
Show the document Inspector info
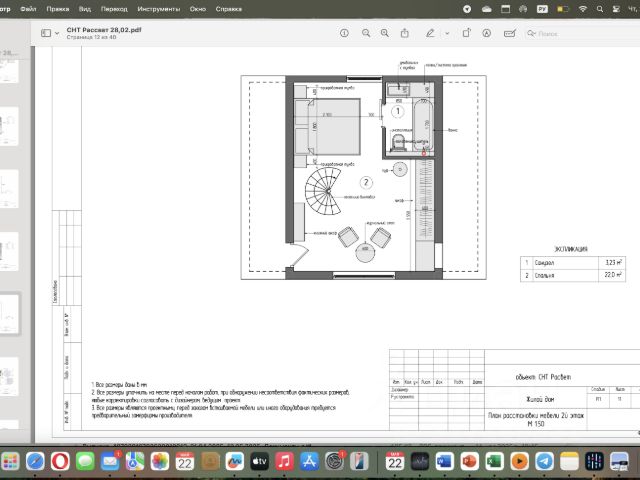pos(344,33)
